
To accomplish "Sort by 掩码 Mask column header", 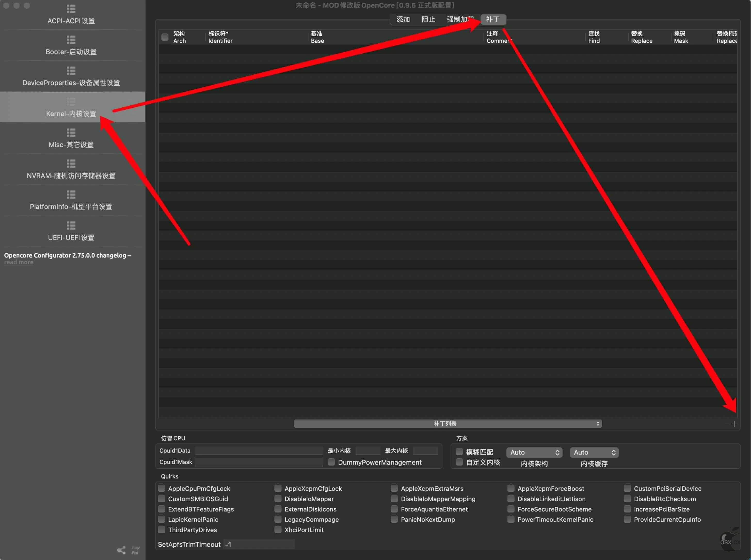I will coord(692,37).
